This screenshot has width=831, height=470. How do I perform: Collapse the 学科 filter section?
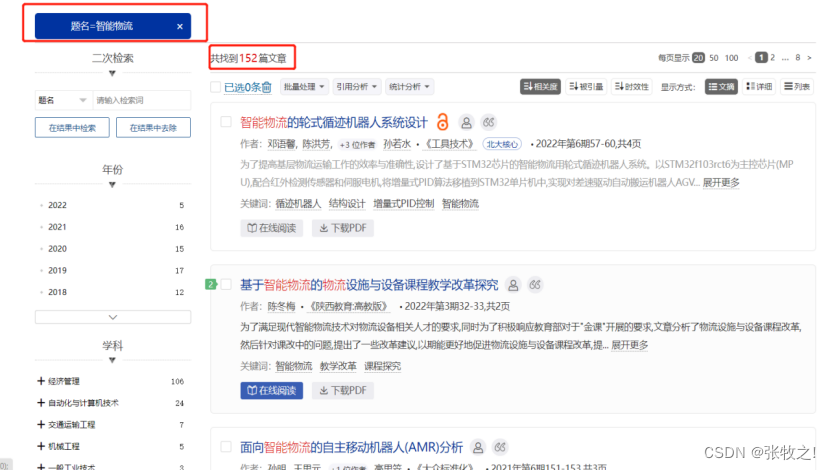(112, 360)
